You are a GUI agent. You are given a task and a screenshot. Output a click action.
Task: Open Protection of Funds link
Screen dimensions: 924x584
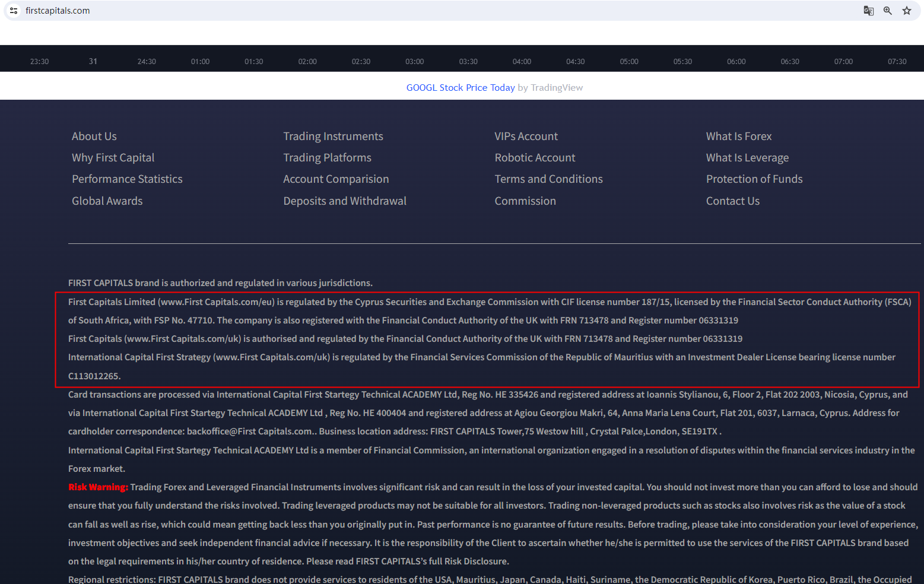coord(754,179)
